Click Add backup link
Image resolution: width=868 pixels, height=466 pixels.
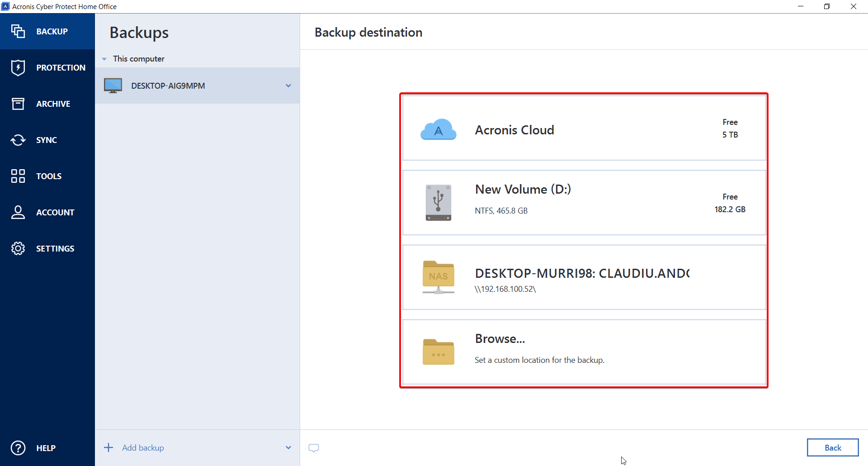coord(143,447)
